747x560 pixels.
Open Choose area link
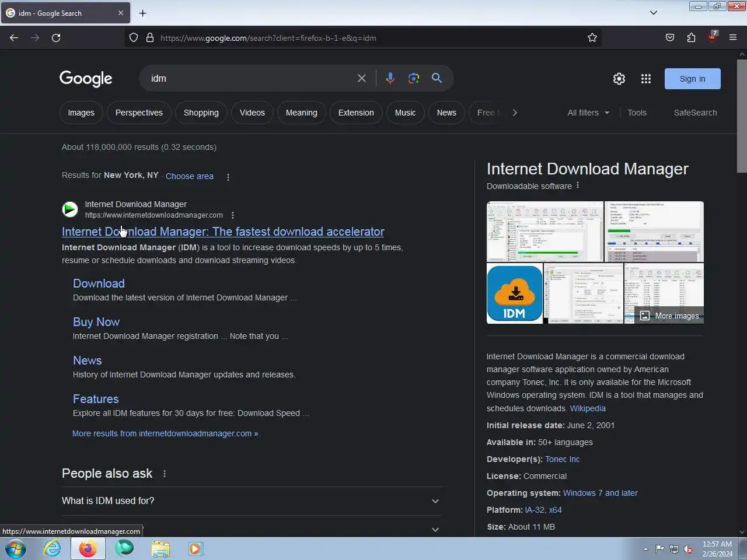(x=190, y=176)
